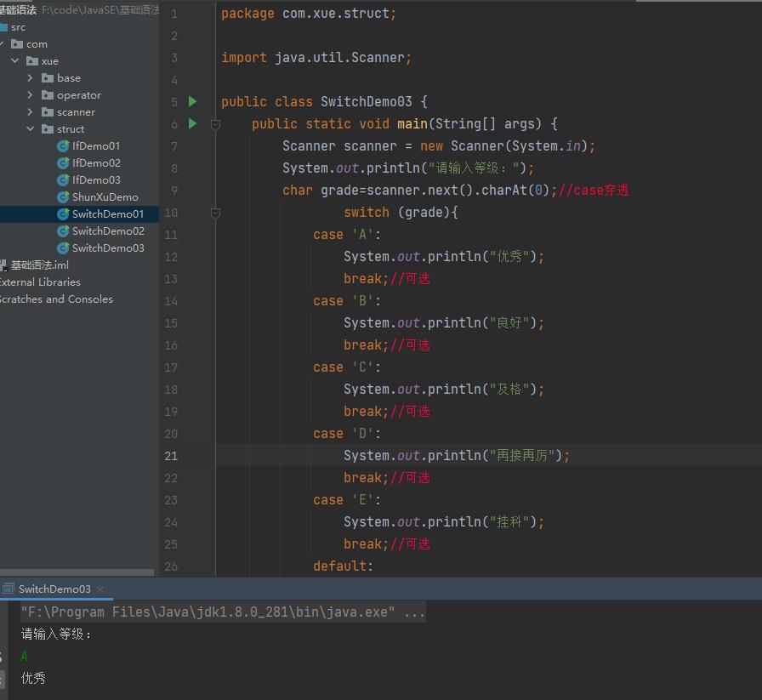
Task: Click the base folder icon
Action: tap(47, 78)
